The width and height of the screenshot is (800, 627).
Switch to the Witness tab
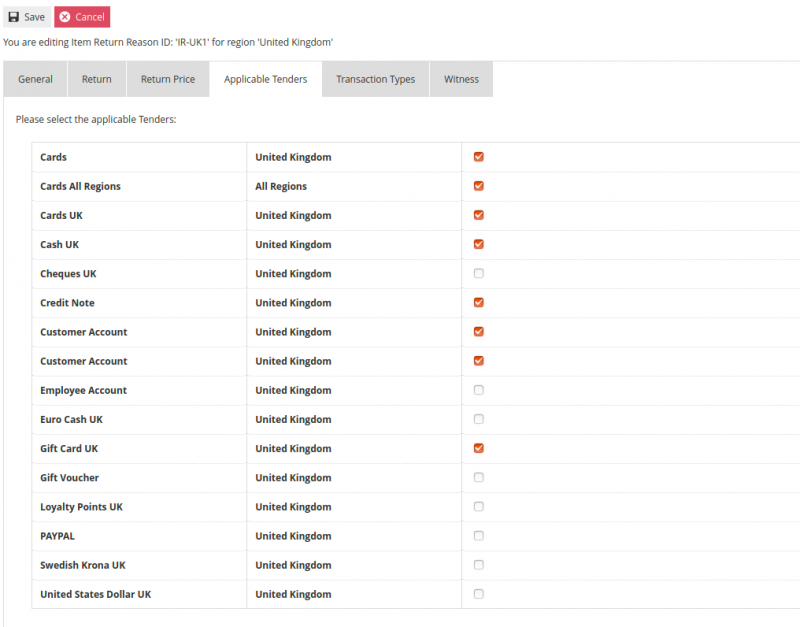461,79
